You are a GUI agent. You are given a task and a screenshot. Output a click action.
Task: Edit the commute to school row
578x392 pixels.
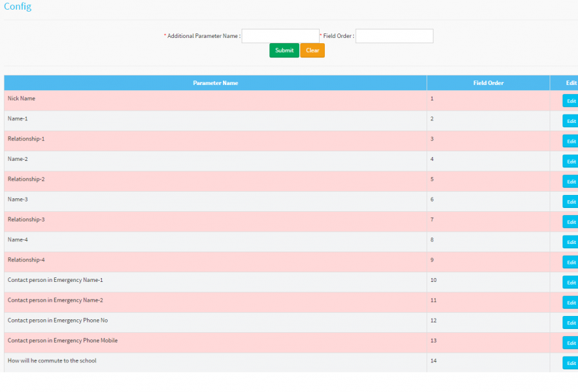[571, 363]
